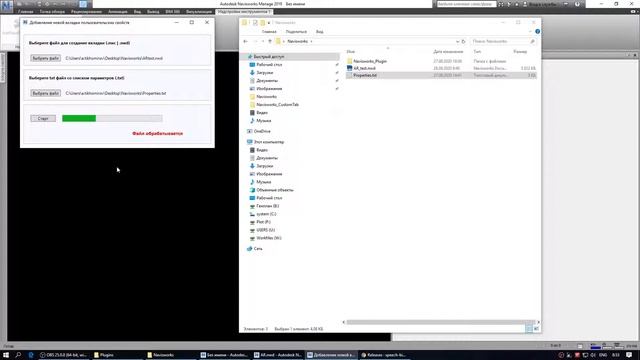Open Explorer recent locations dropdown arrow
The height and width of the screenshot is (360, 640).
click(x=263, y=41)
